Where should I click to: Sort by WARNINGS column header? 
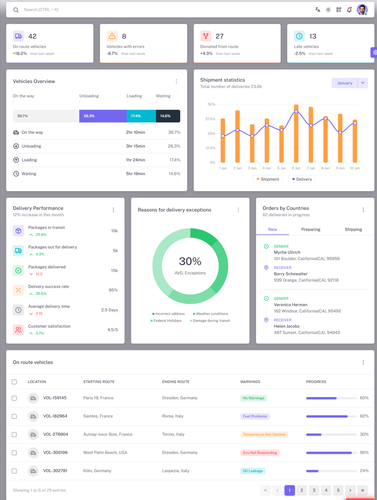point(250,382)
